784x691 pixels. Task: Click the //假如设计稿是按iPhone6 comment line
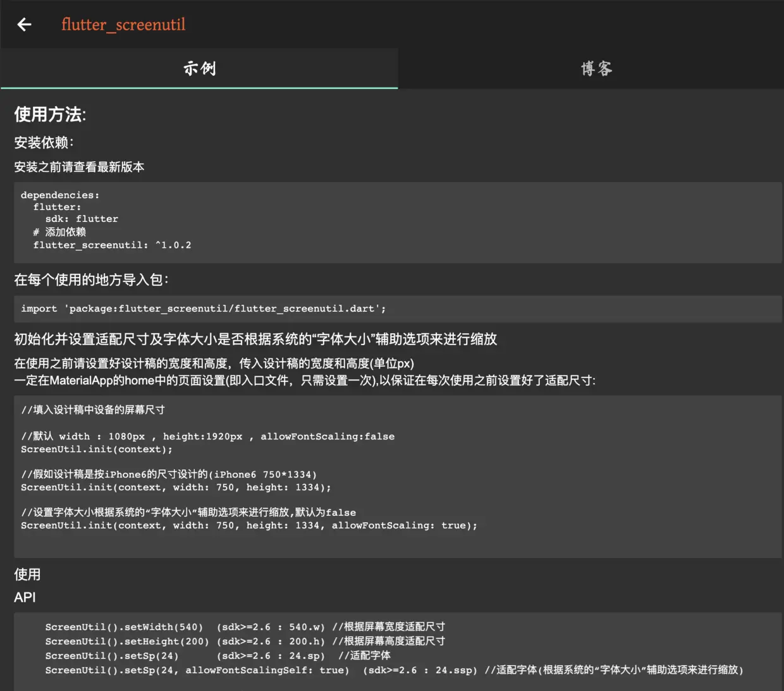[169, 474]
